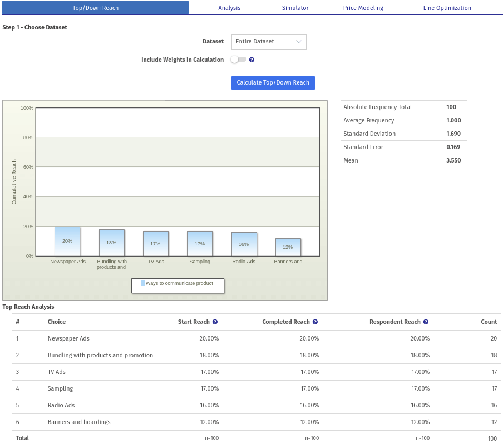Click the Newspaper Ads chart bar
The height and width of the screenshot is (448, 503).
click(x=67, y=241)
